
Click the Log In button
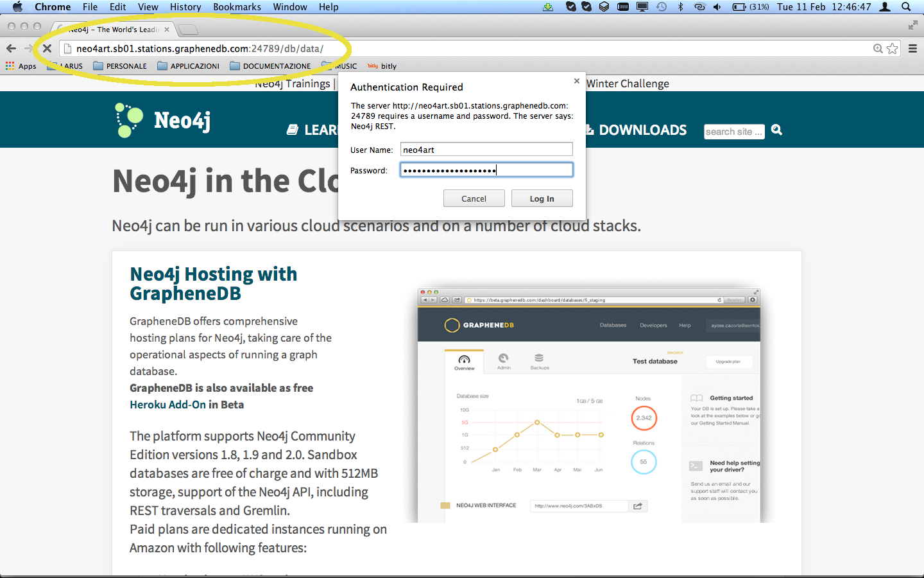[542, 198]
